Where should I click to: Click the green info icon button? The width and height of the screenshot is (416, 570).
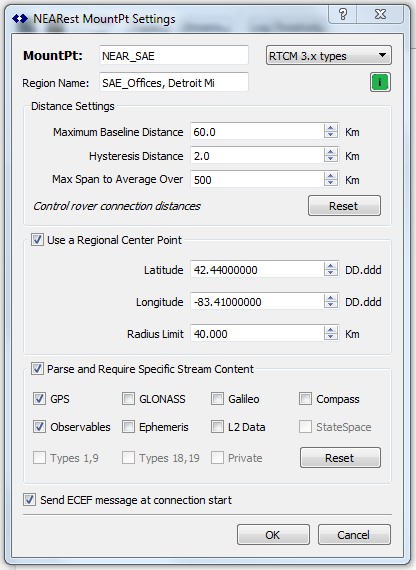coord(380,82)
